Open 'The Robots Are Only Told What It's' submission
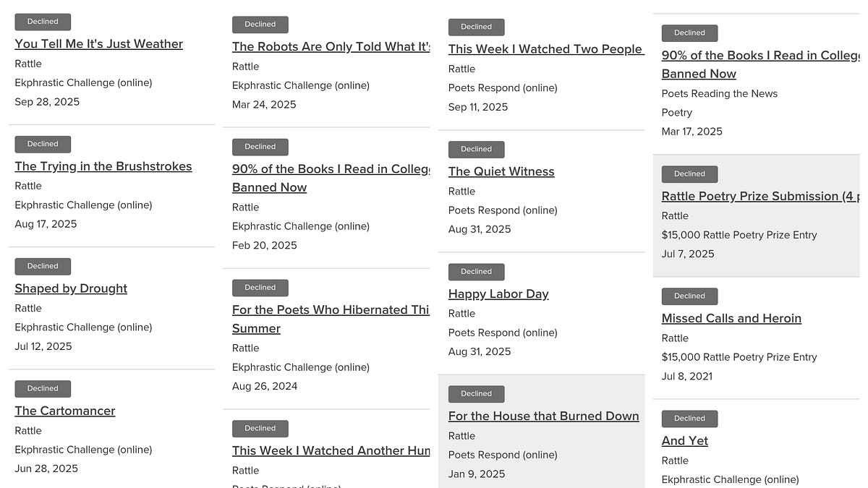The width and height of the screenshot is (868, 488). pos(331,46)
